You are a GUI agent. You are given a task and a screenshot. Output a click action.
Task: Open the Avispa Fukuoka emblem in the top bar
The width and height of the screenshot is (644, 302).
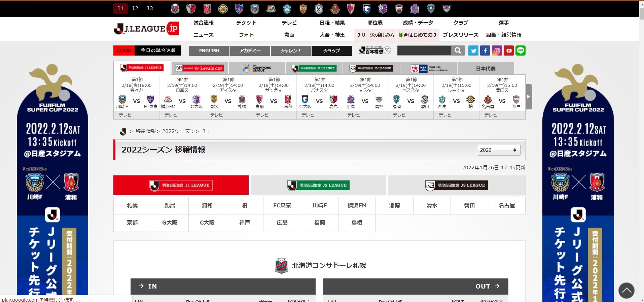point(431,8)
